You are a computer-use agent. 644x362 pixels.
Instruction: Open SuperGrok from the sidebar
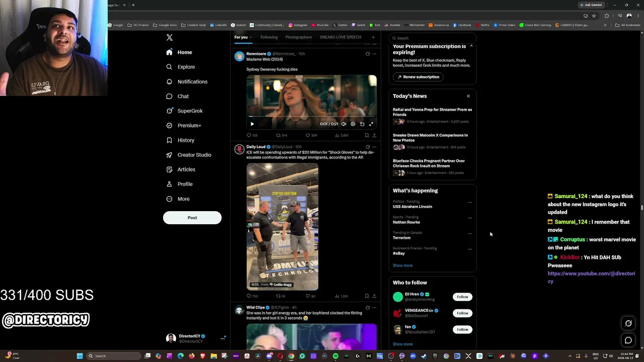coord(184,111)
